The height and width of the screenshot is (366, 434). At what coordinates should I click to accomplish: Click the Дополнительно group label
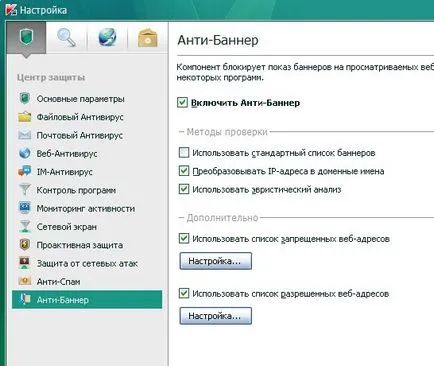pyautogui.click(x=222, y=218)
